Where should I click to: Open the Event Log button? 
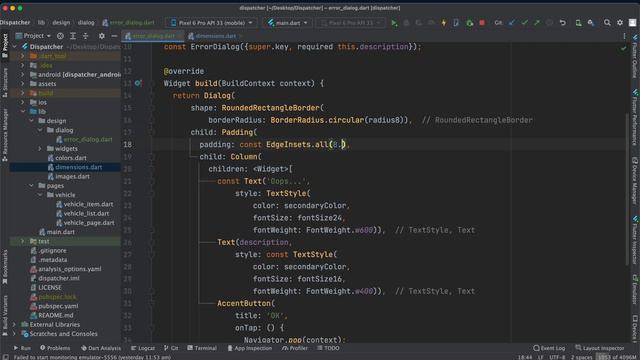click(549, 348)
